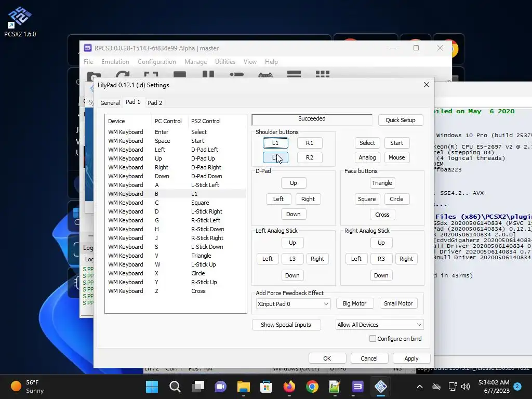This screenshot has height=399, width=532.
Task: Click the Small Motor button
Action: [398, 303]
